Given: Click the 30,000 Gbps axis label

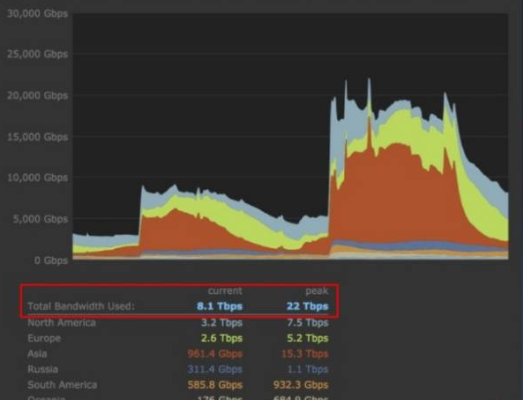Looking at the screenshot, I should coord(37,14).
